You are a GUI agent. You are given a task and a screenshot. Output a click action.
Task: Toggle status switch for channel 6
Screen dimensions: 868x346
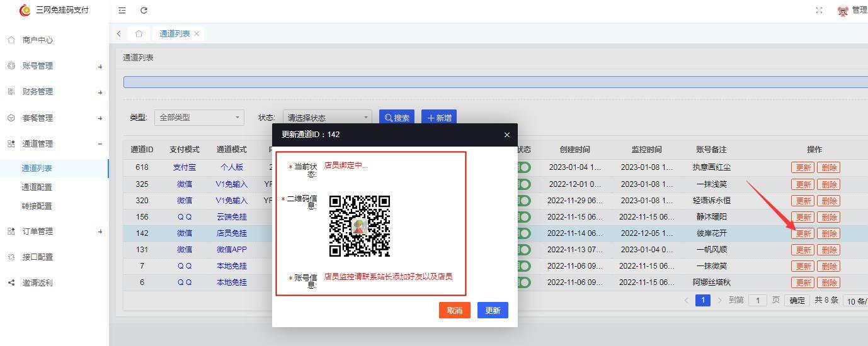(x=524, y=282)
